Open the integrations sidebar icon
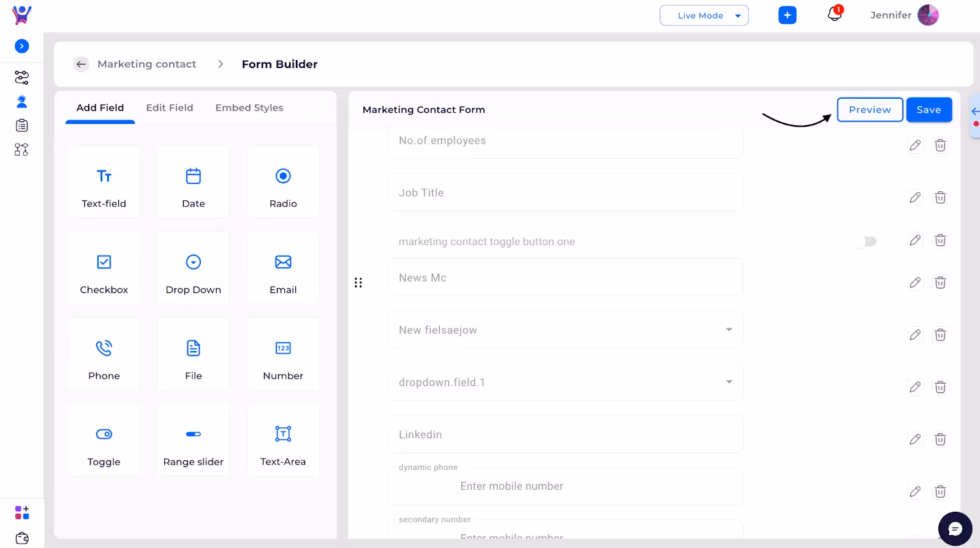The image size is (980, 548). (x=21, y=150)
